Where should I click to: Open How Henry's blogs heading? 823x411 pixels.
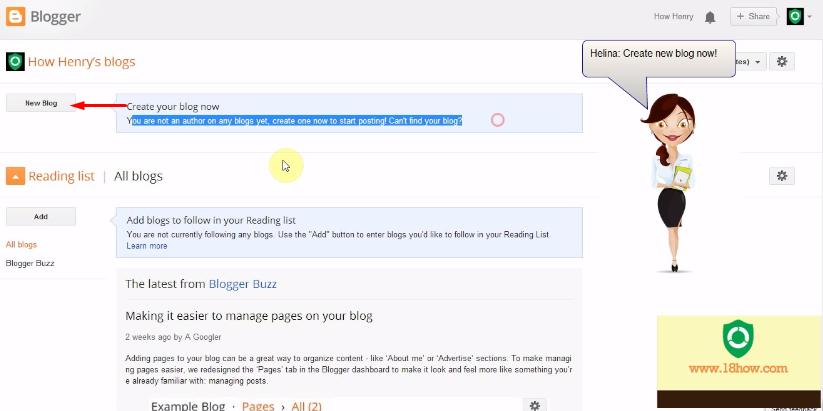tap(81, 62)
